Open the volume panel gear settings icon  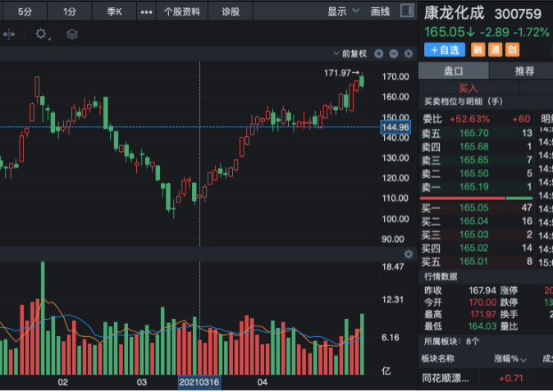[409, 253]
